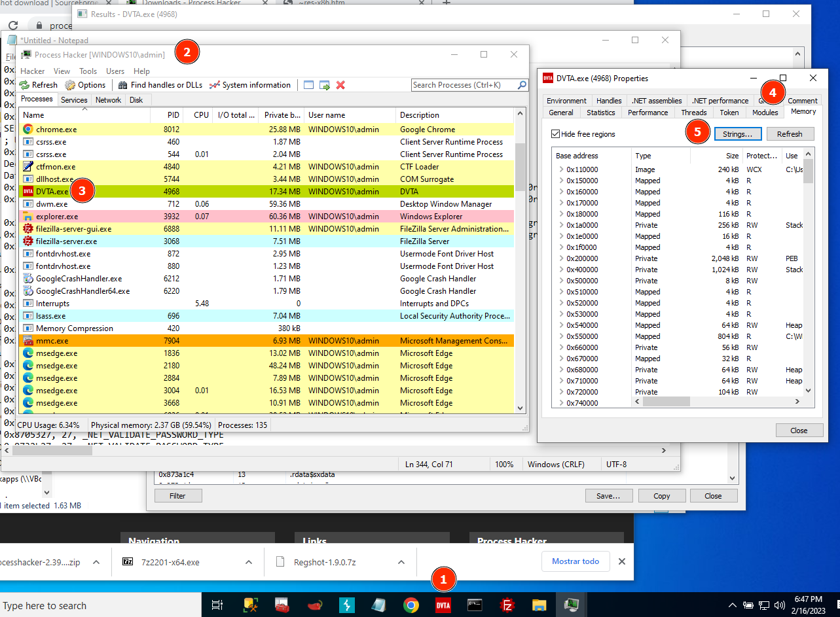Open the Users menu

pos(115,71)
